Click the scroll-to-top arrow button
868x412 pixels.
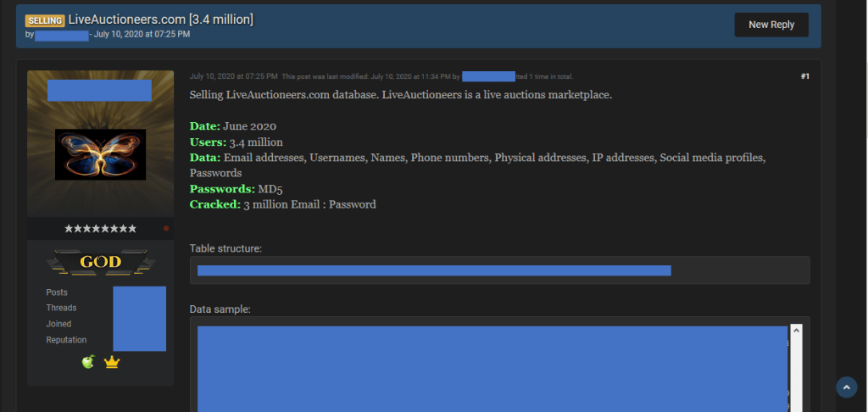pyautogui.click(x=846, y=387)
